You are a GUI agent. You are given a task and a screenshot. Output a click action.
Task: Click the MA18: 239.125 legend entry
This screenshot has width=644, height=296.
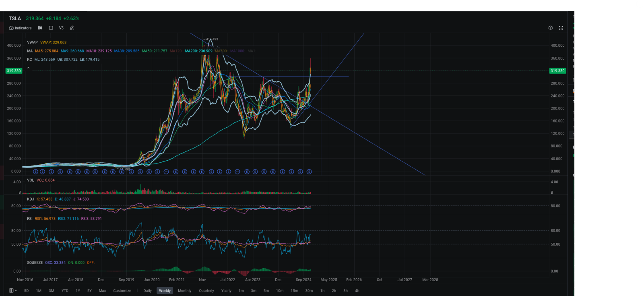coord(99,51)
